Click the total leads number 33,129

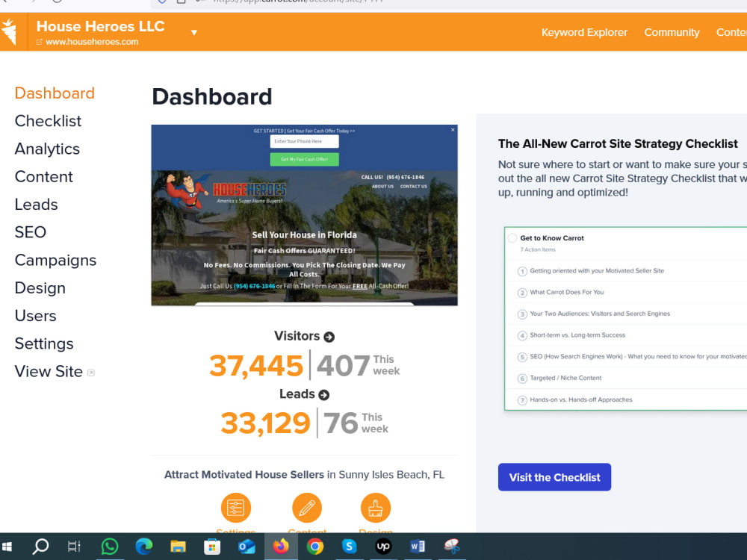pos(266,423)
